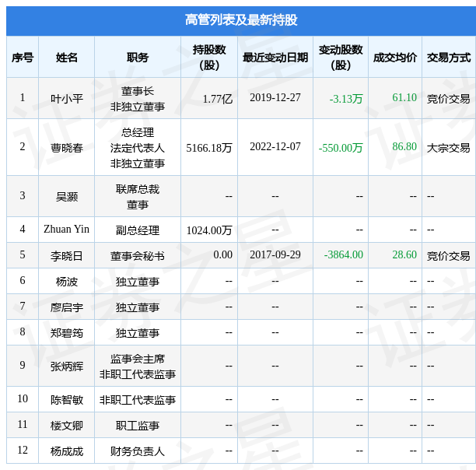Click 独立董事 in 郑碧筠's row
Image resolution: width=476 pixels, height=470 pixels.
coord(138,333)
